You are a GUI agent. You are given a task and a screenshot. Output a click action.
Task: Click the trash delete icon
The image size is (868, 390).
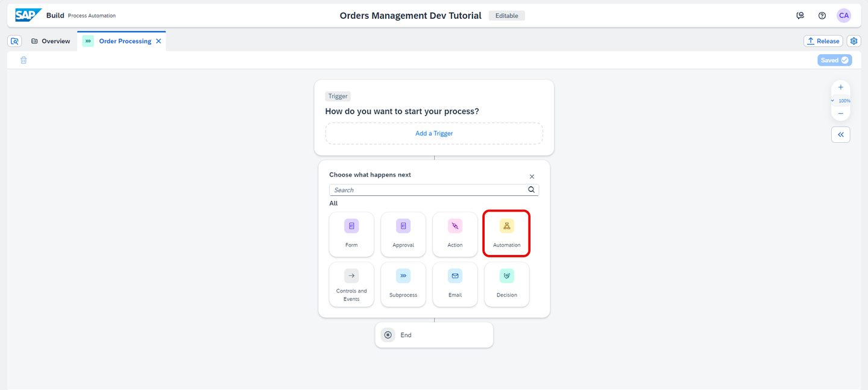coord(24,60)
